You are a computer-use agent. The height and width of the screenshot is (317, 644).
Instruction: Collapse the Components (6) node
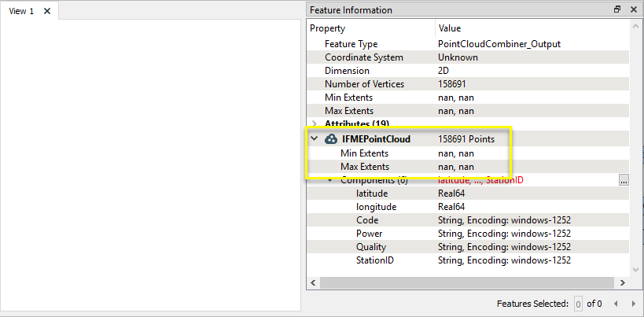tap(329, 180)
